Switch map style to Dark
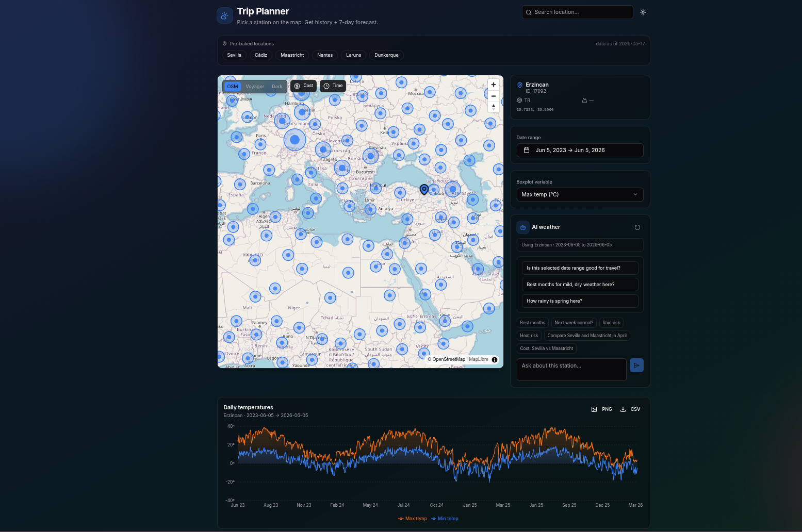 pos(277,87)
